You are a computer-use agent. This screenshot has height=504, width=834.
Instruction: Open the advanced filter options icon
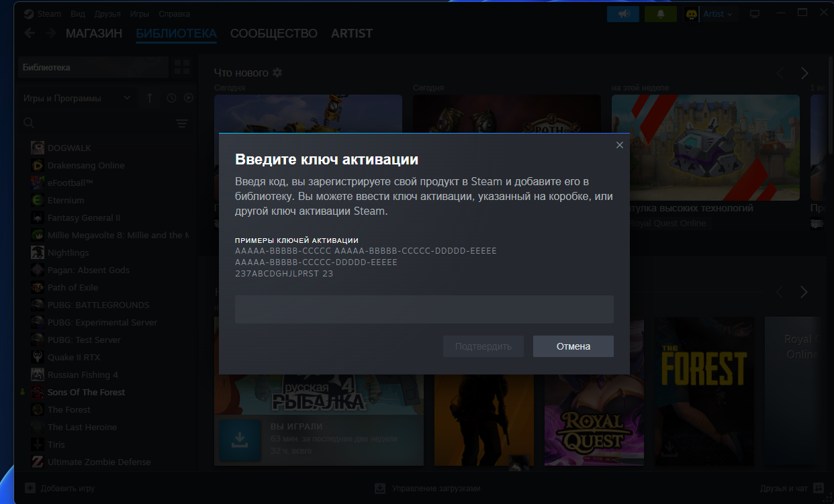[x=182, y=123]
